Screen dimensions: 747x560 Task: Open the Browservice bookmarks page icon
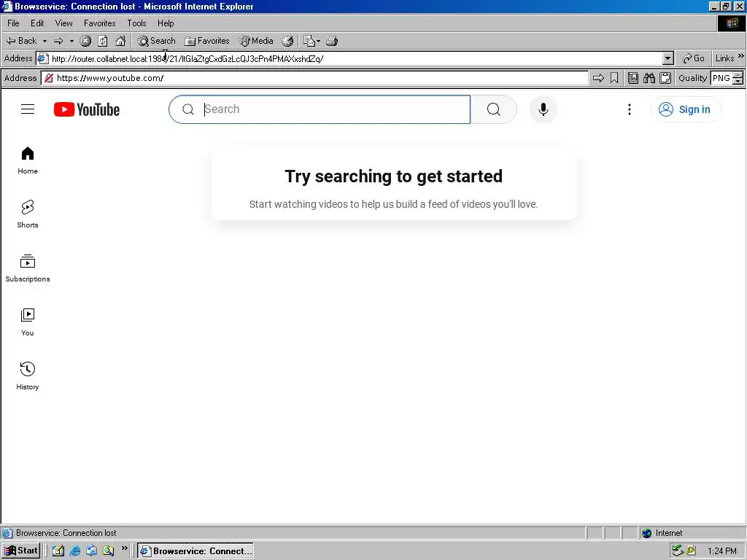pos(633,78)
